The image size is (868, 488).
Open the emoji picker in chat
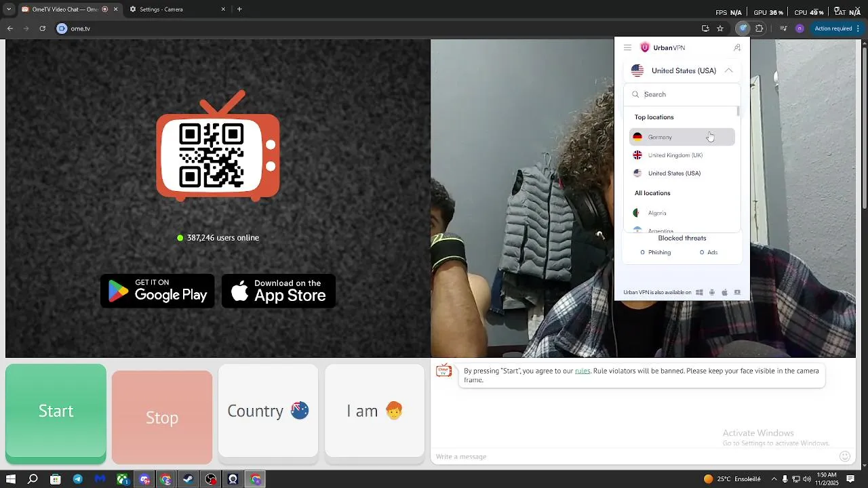tap(844, 457)
